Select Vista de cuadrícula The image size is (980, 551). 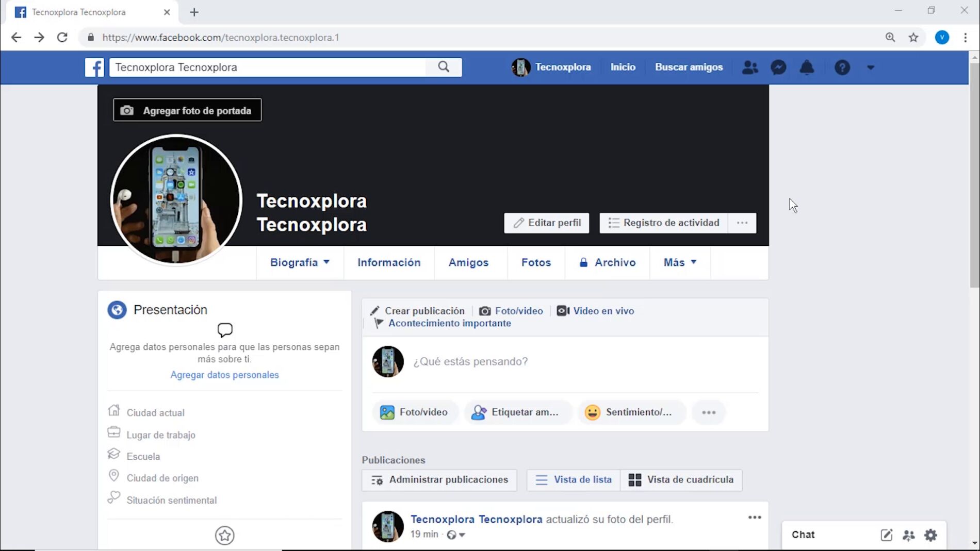[x=681, y=480]
